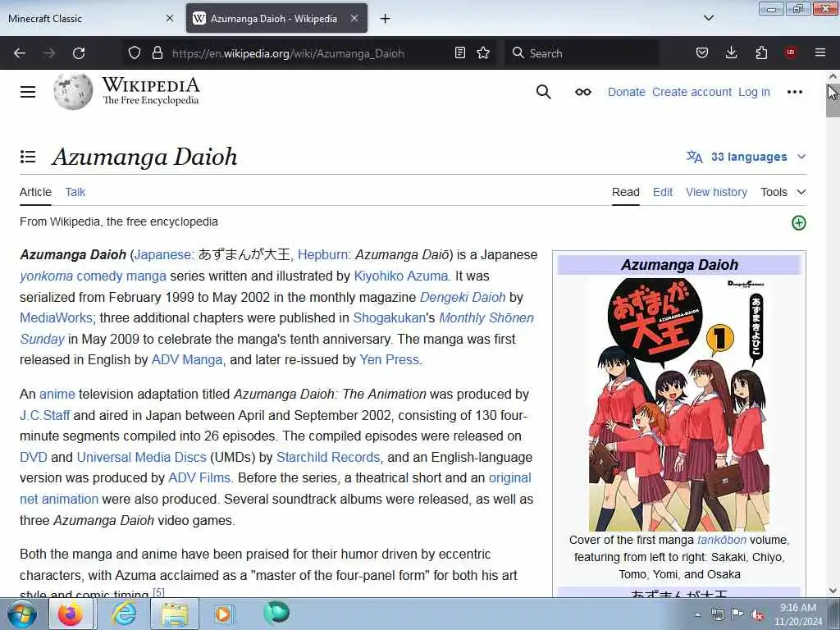Open the Edit tab
Screen dimensions: 840x630
[663, 192]
